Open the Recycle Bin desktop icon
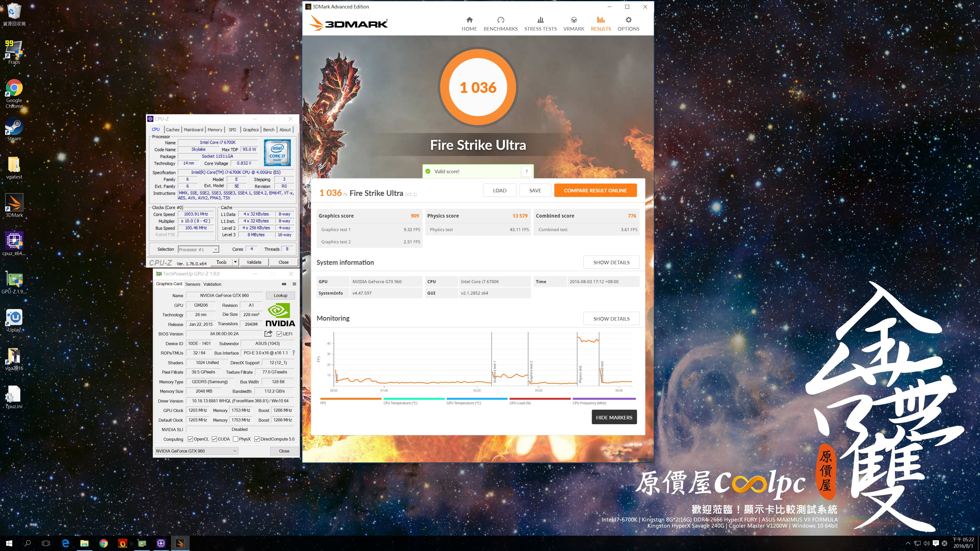The width and height of the screenshot is (980, 551). pos(14,14)
